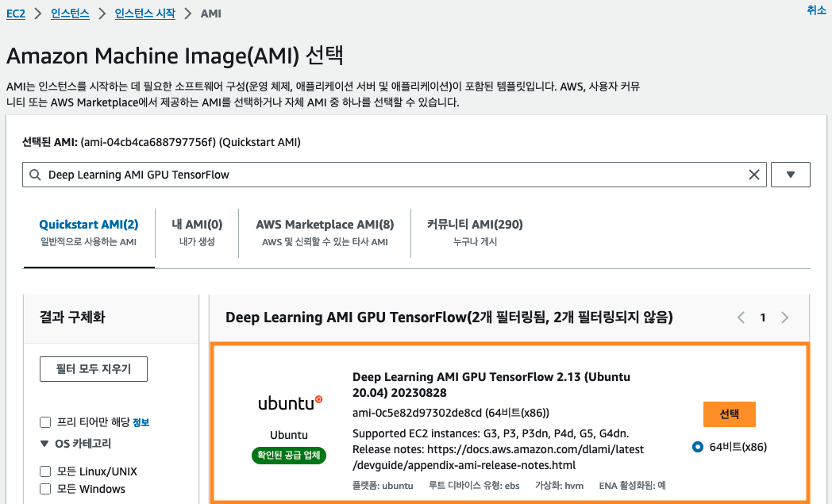Focus the AMI search input field
Image resolution: width=832 pixels, height=504 pixels.
pos(395,175)
